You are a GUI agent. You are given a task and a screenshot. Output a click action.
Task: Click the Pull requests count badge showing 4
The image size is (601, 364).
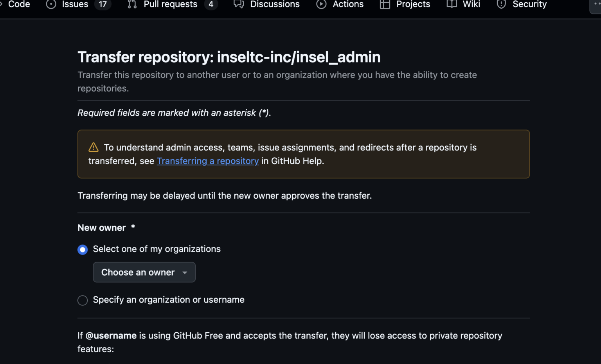pyautogui.click(x=211, y=4)
